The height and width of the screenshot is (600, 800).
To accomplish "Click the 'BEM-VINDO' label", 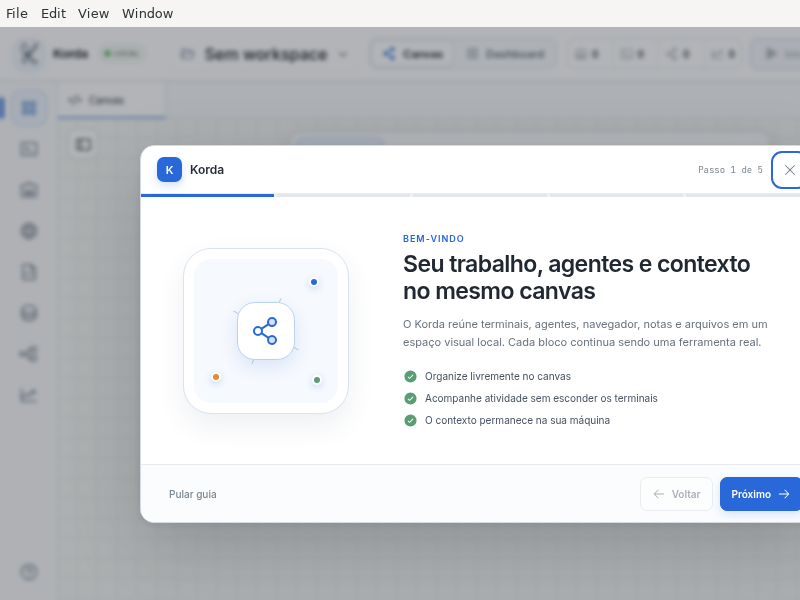I will 434,239.
